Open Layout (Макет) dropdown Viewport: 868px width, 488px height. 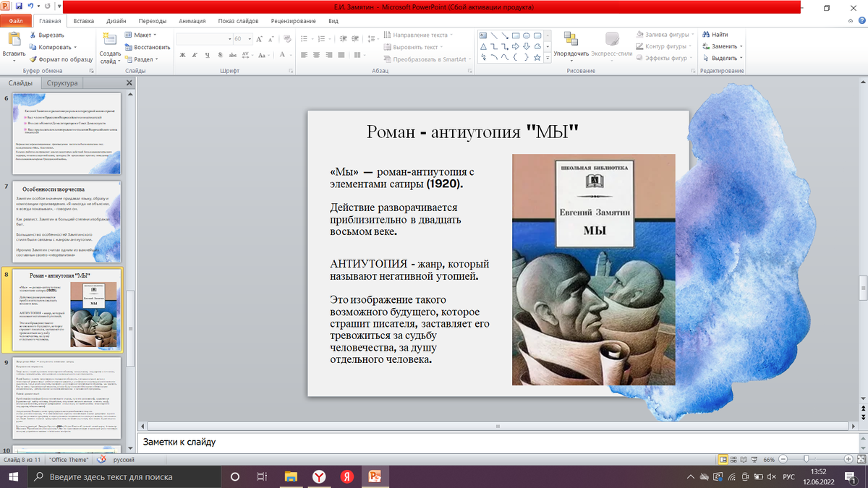click(x=141, y=35)
